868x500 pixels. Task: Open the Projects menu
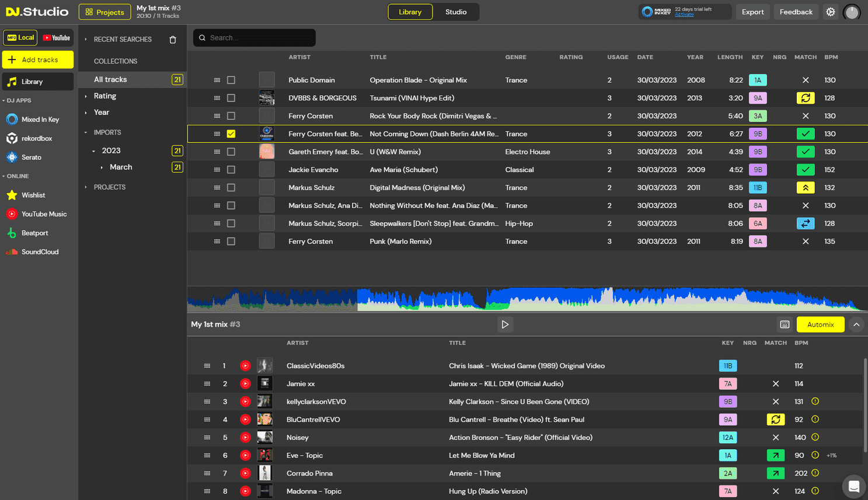click(x=104, y=12)
